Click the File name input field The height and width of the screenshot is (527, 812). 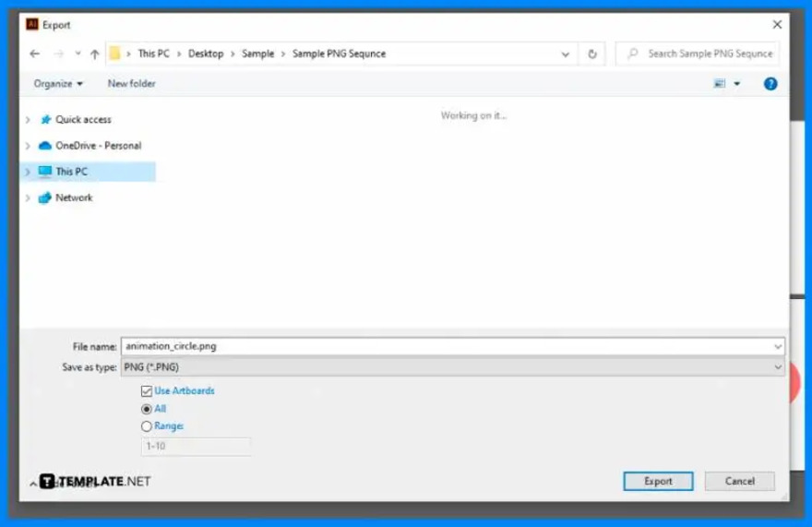(453, 347)
